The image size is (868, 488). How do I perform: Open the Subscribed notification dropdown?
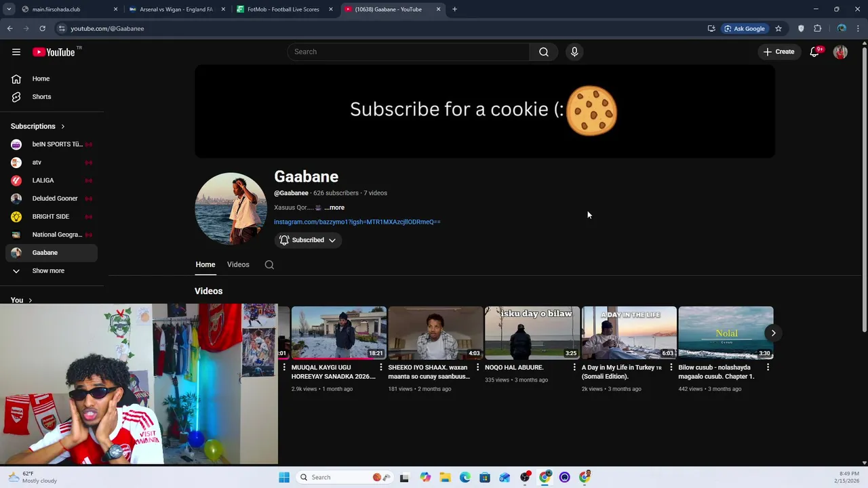pos(308,240)
